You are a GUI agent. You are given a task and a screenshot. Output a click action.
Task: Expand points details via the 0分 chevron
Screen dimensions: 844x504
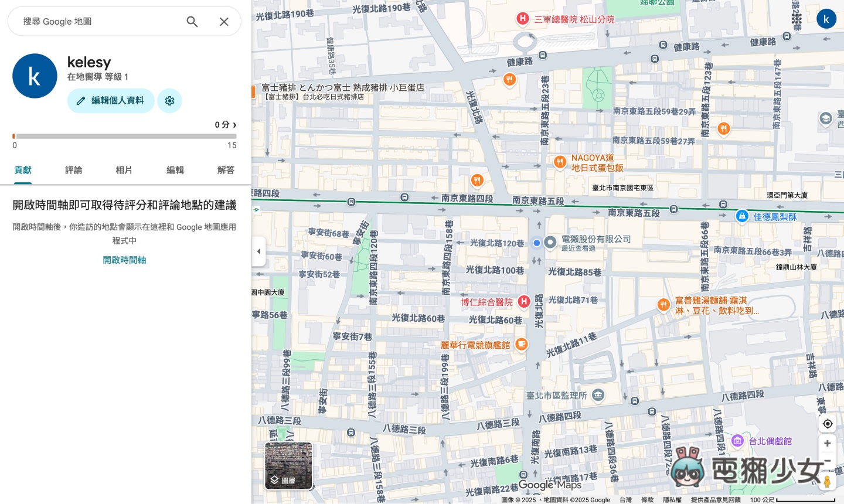pyautogui.click(x=234, y=125)
